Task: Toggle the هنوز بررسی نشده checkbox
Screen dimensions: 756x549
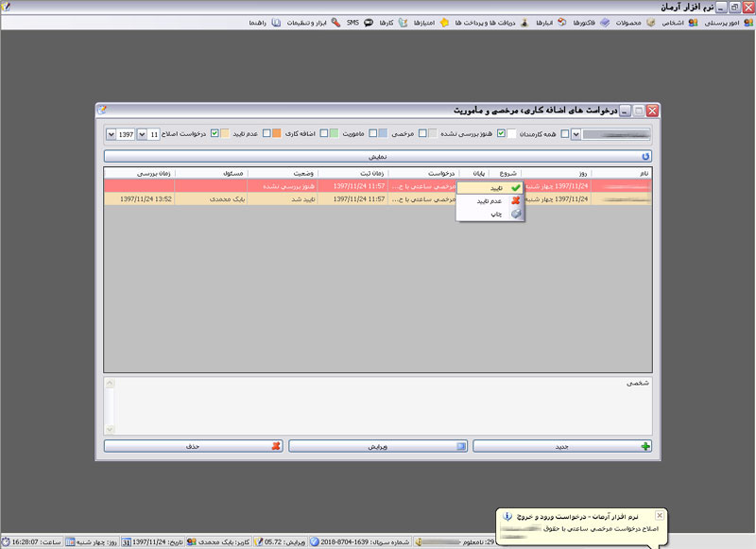Action: [501, 133]
